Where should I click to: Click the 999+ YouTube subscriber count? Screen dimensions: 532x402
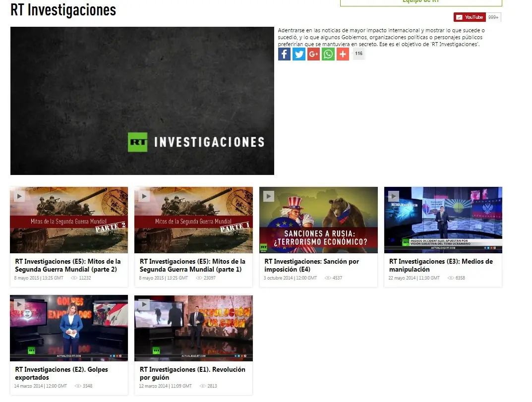click(493, 17)
